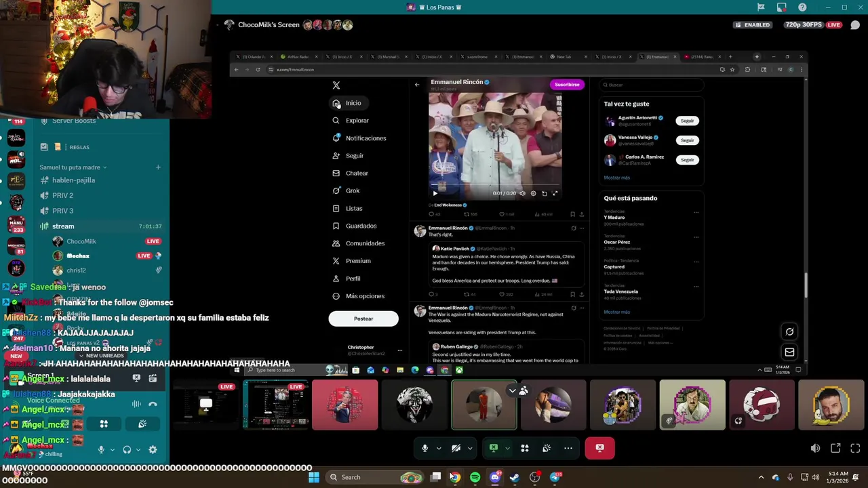Open the REGLAS channel
This screenshot has height=488, width=868.
[79, 147]
